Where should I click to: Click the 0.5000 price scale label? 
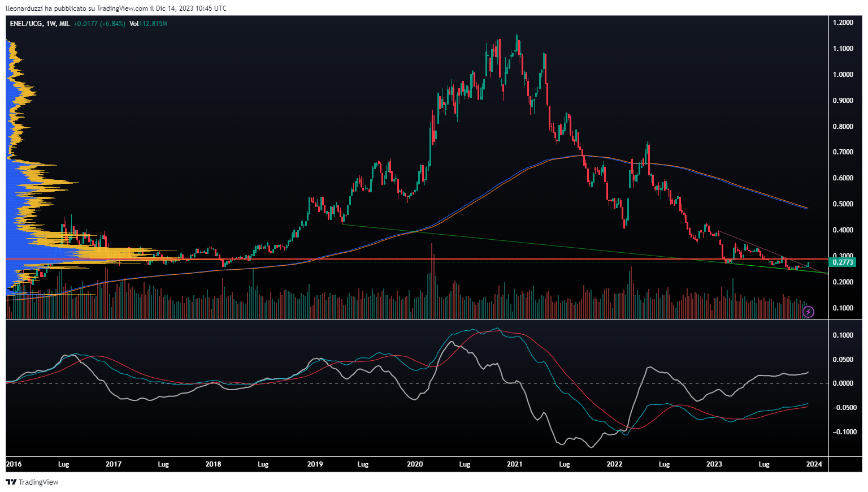(x=843, y=204)
